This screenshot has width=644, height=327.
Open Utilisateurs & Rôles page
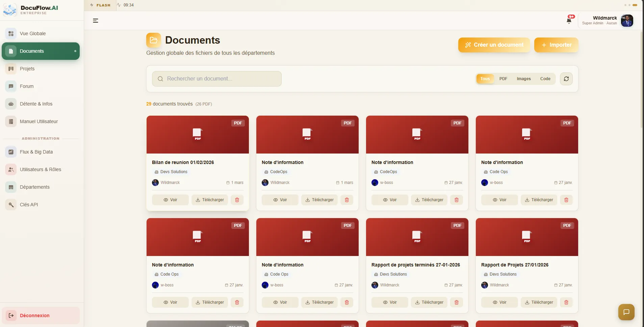click(x=41, y=169)
